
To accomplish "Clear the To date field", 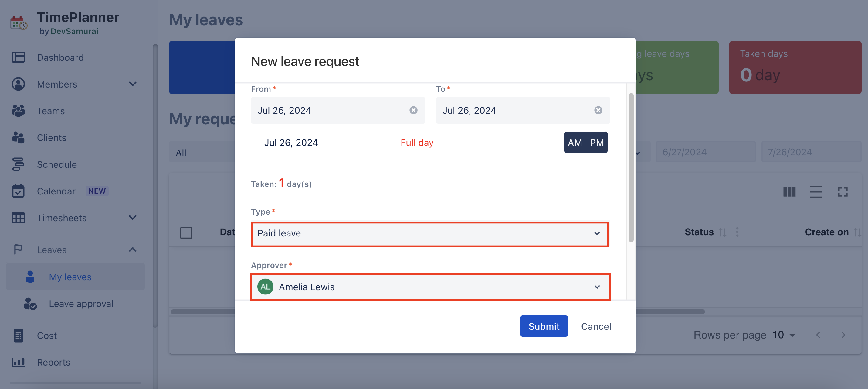I will coord(598,110).
